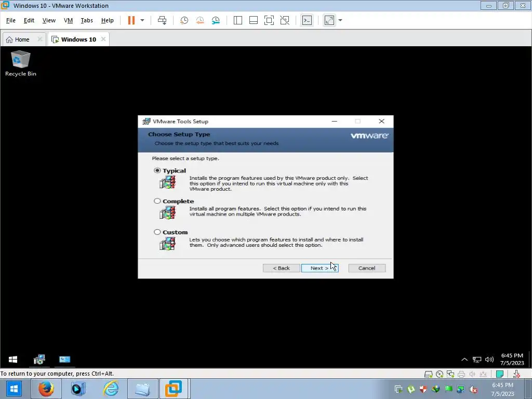The width and height of the screenshot is (532, 399).
Task: Open File Explorer folder in host taskbar
Action: coord(142,389)
